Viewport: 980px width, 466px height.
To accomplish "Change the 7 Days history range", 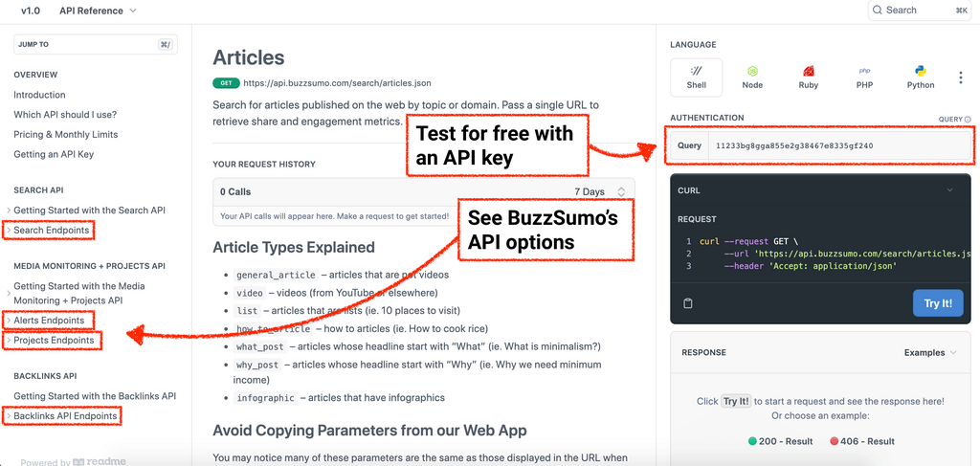I will (x=603, y=192).
